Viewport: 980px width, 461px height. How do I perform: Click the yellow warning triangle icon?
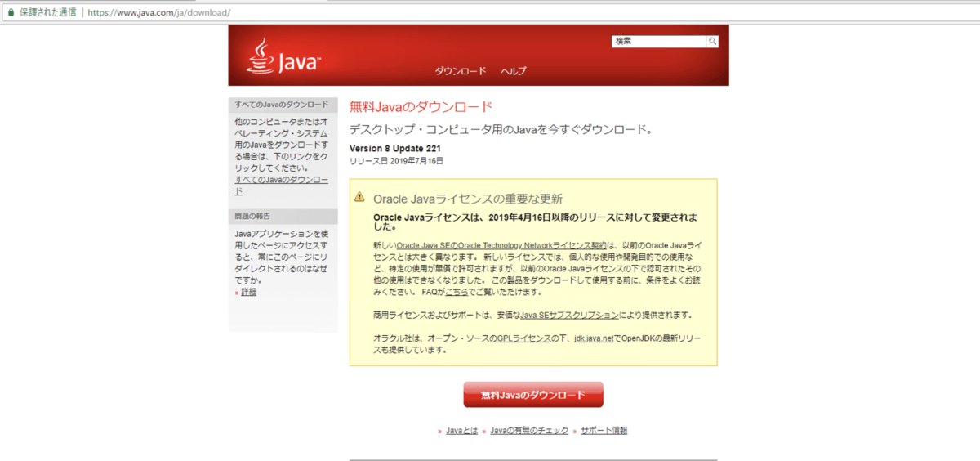[359, 197]
